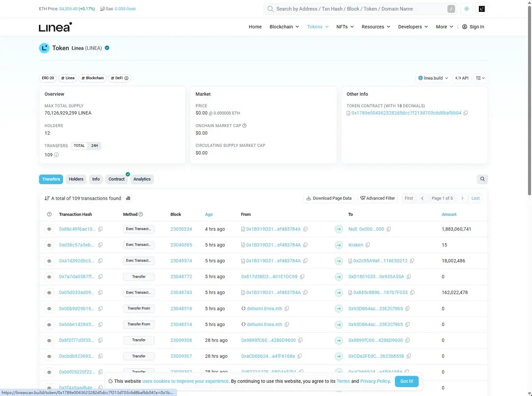
Task: Click the verified blue check badge
Action: [107, 48]
